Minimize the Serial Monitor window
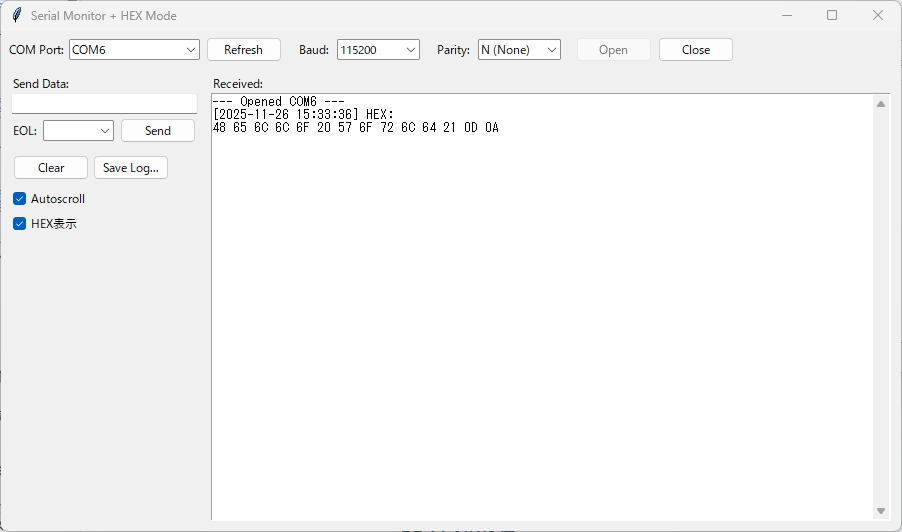Image resolution: width=902 pixels, height=532 pixels. 786,16
